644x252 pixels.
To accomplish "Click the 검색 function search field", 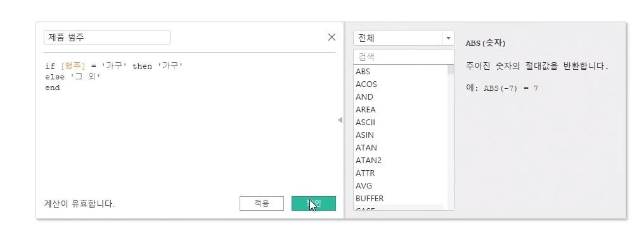I will point(403,56).
